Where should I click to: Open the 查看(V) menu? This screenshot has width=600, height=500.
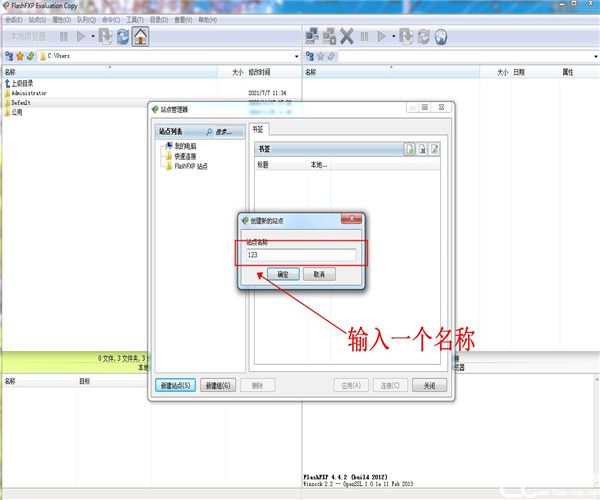pos(183,20)
